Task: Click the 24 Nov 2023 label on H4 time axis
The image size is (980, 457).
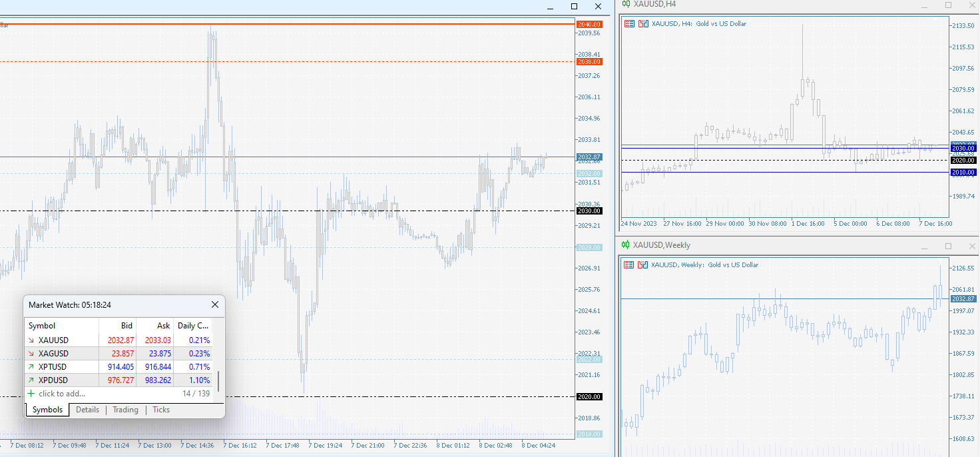Action: tap(638, 223)
